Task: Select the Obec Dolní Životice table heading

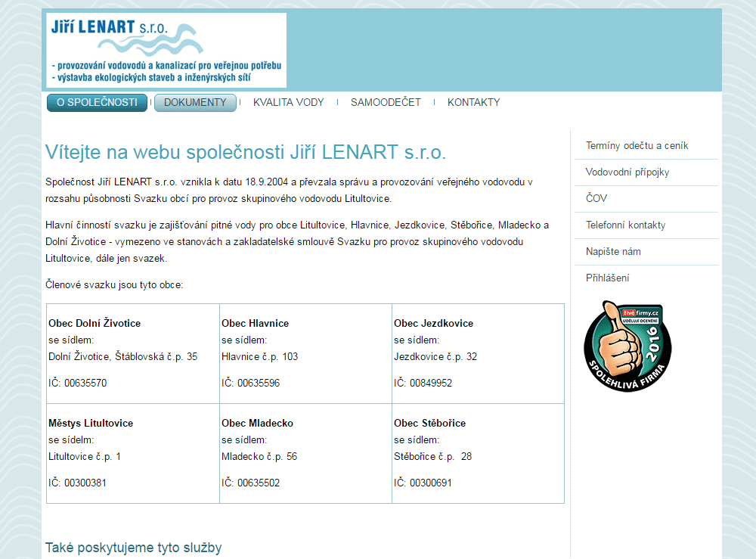Action: [94, 323]
